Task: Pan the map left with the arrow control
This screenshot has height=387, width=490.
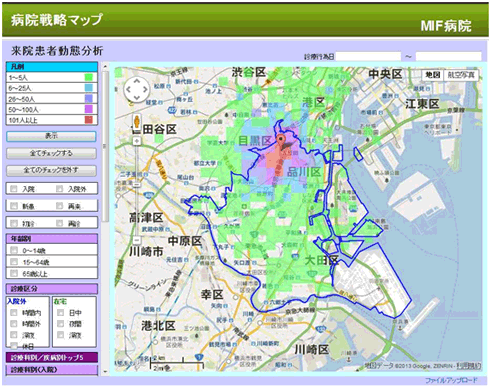Action: pos(128,89)
